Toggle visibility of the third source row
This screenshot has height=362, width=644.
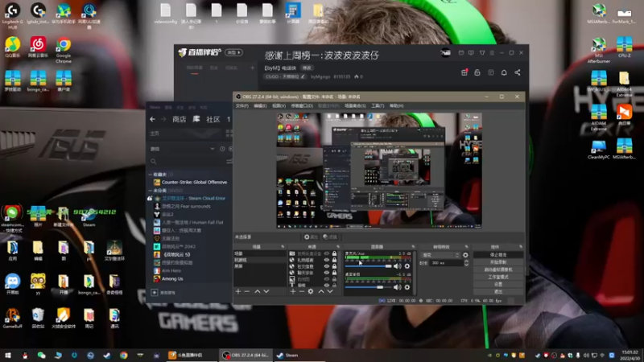327,266
